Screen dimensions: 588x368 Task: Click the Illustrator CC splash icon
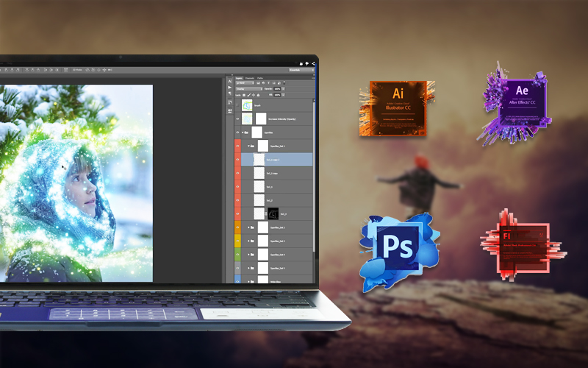(397, 108)
